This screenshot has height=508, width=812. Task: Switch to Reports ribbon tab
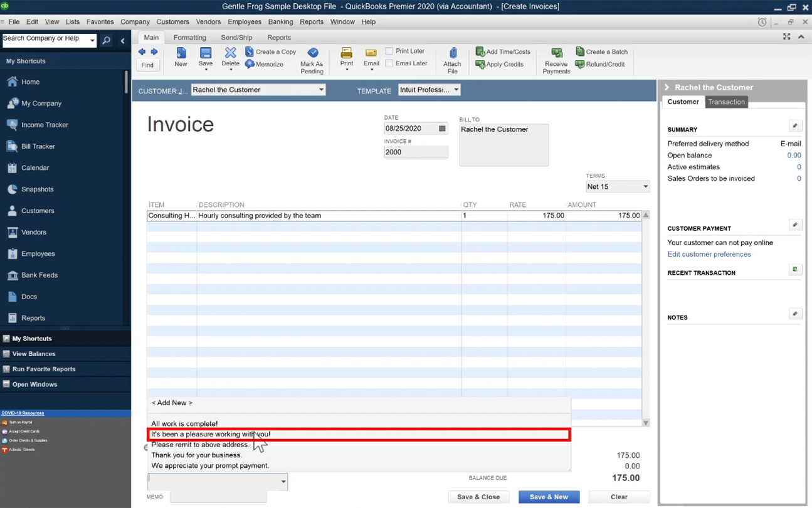279,38
